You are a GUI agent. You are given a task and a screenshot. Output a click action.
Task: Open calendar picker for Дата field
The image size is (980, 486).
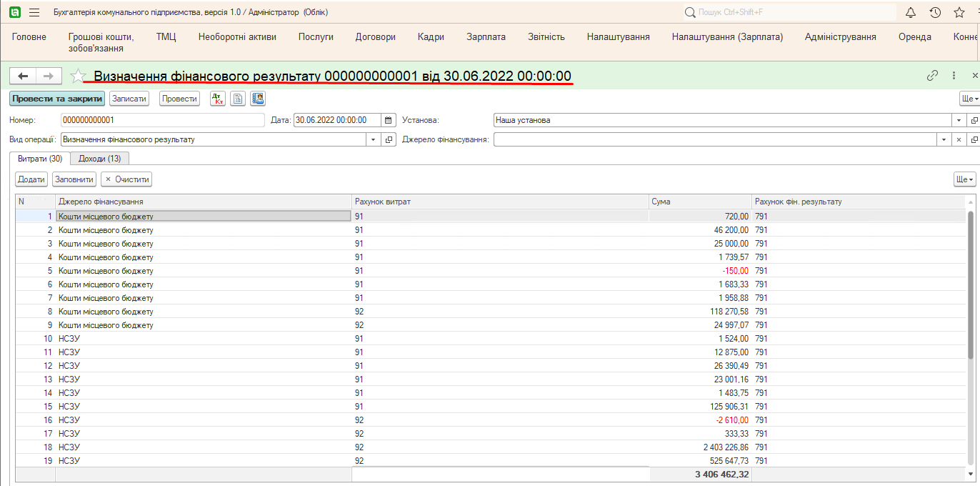coord(389,120)
